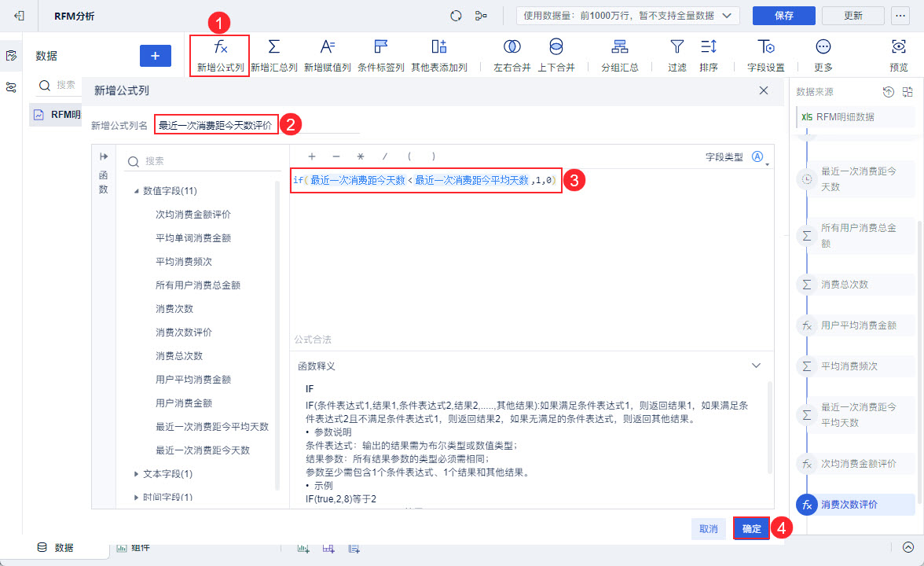Click the layout icon beside 数据来源
The height and width of the screenshot is (566, 924).
point(907,92)
